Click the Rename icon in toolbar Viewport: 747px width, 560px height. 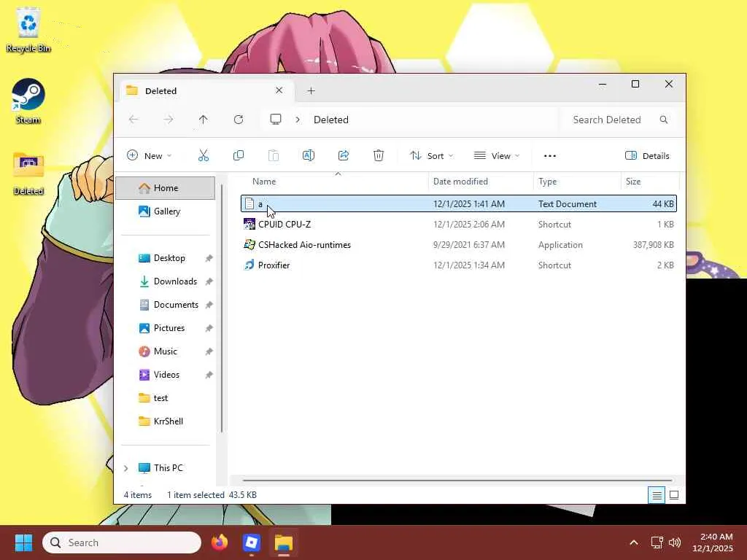pos(309,156)
